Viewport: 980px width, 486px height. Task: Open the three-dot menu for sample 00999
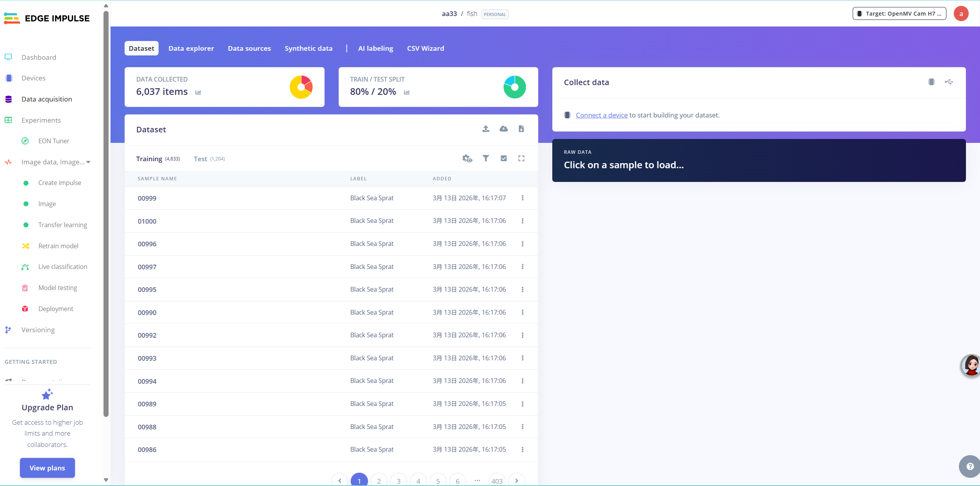(x=522, y=198)
